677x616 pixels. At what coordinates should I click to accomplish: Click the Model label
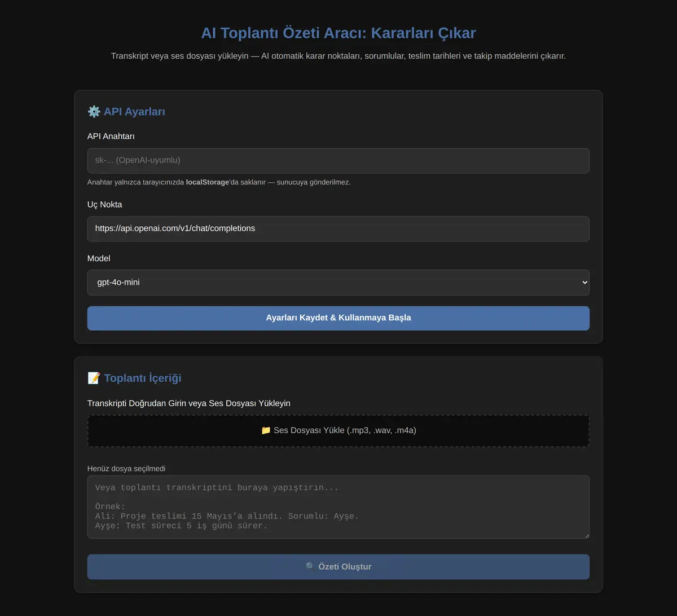99,258
